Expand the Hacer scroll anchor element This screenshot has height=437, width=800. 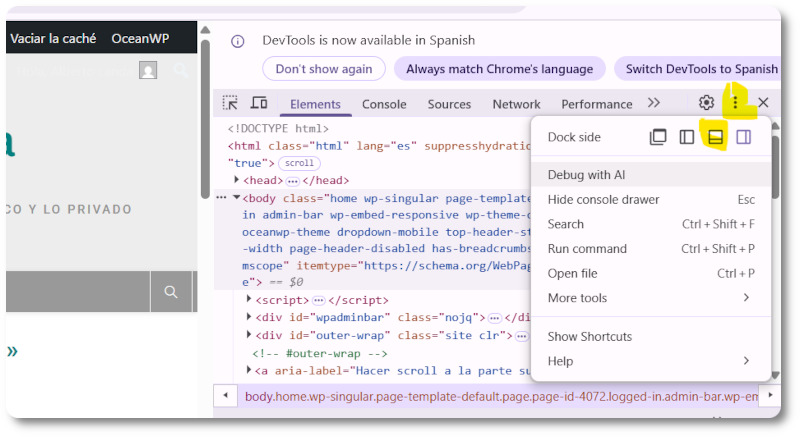[248, 370]
